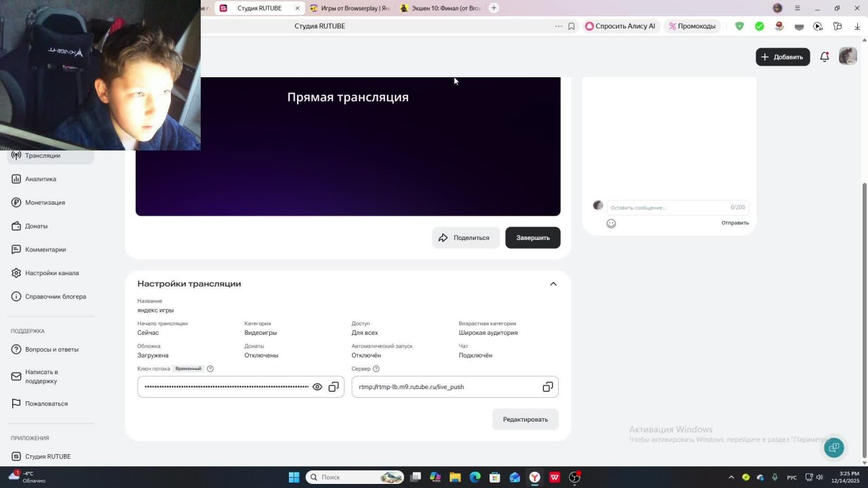The image size is (868, 488).
Task: Open File Explorer from taskbar
Action: (455, 477)
